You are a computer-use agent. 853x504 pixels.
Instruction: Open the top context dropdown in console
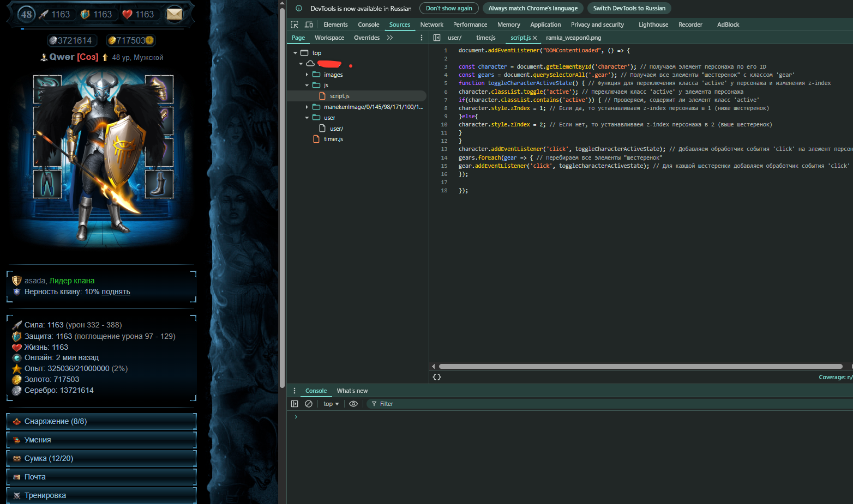[x=331, y=404]
